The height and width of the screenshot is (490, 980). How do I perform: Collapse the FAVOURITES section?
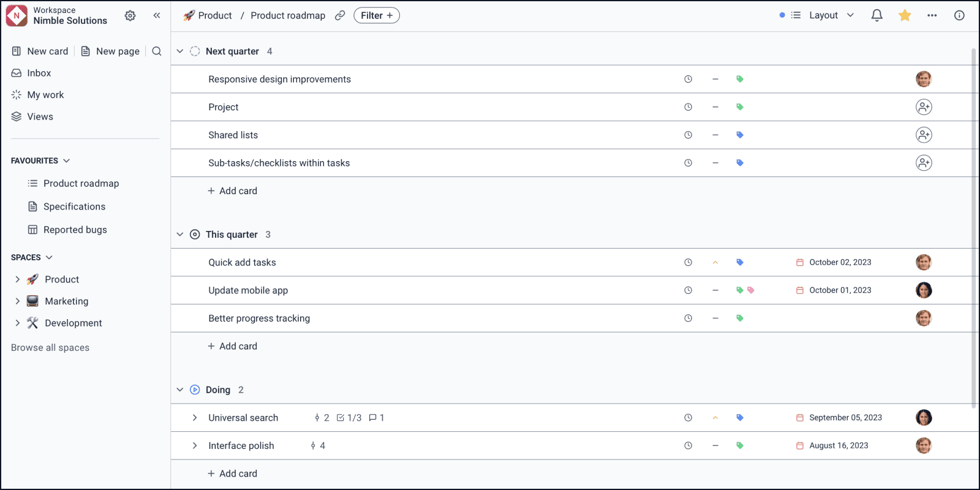[67, 160]
